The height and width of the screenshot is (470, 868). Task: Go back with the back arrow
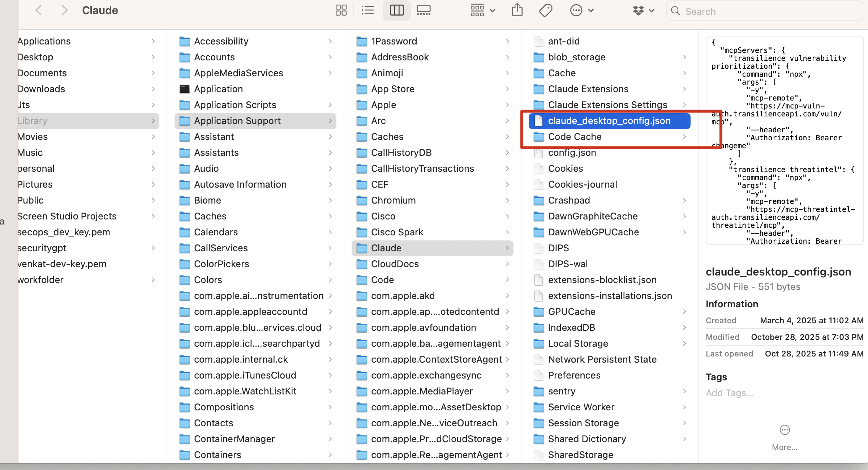39,10
